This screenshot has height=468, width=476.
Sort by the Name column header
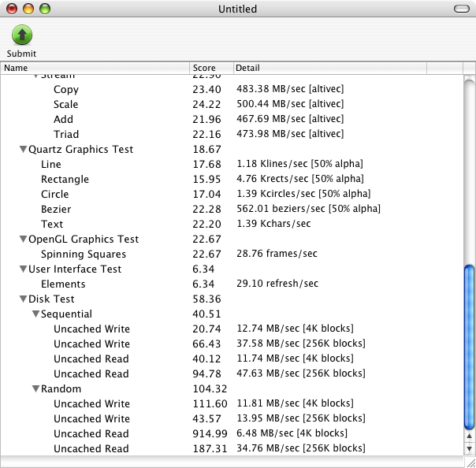pos(95,68)
